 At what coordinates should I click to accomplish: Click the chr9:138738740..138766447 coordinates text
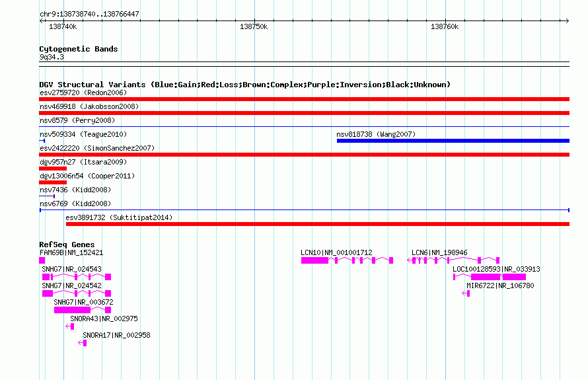tap(89, 14)
